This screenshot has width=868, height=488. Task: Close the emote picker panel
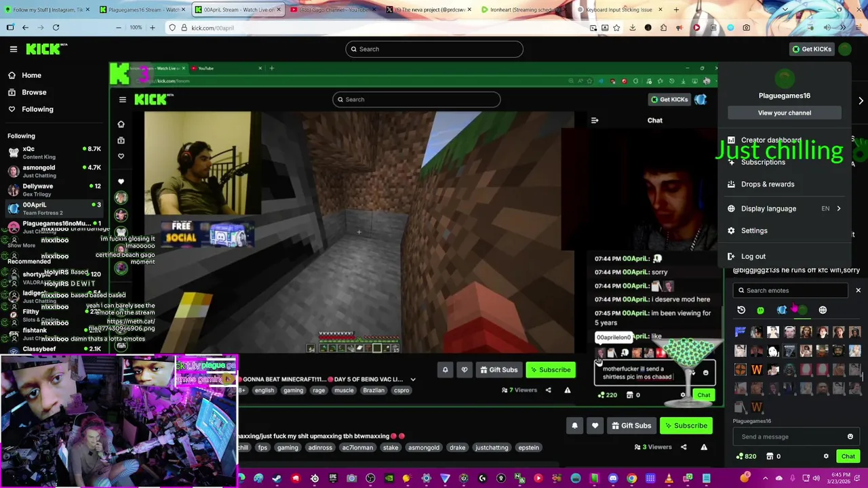pos(858,290)
